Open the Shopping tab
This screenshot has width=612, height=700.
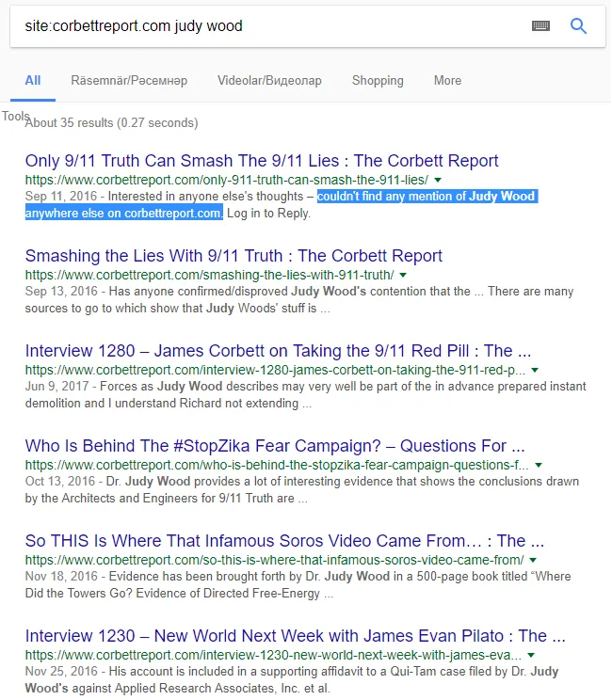point(378,81)
